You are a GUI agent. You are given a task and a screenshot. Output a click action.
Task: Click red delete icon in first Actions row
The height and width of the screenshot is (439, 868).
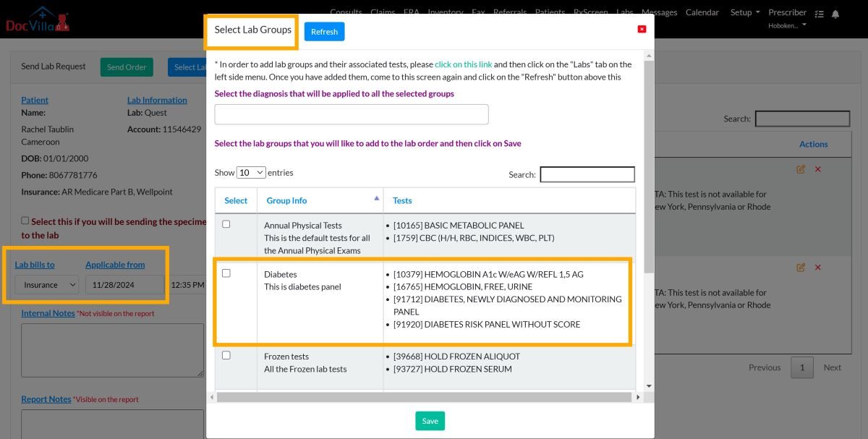(x=818, y=169)
